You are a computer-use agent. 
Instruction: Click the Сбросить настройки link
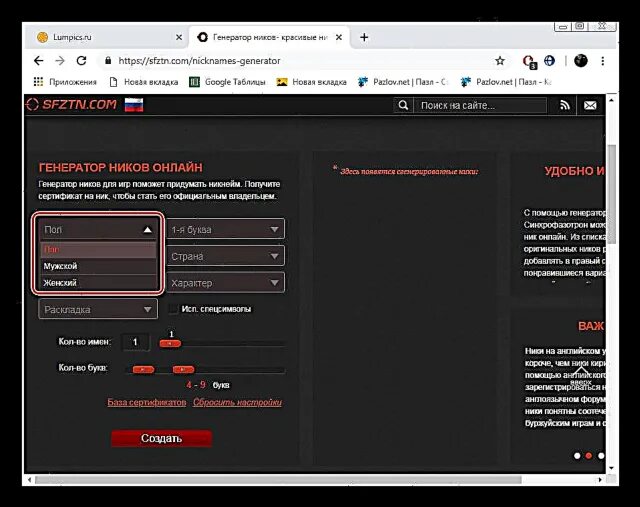click(237, 402)
